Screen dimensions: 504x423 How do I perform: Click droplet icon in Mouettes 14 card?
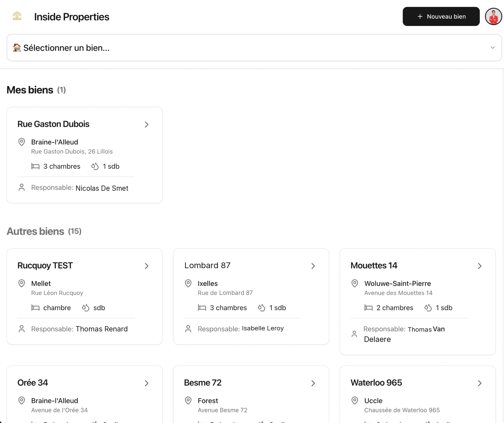(x=428, y=308)
